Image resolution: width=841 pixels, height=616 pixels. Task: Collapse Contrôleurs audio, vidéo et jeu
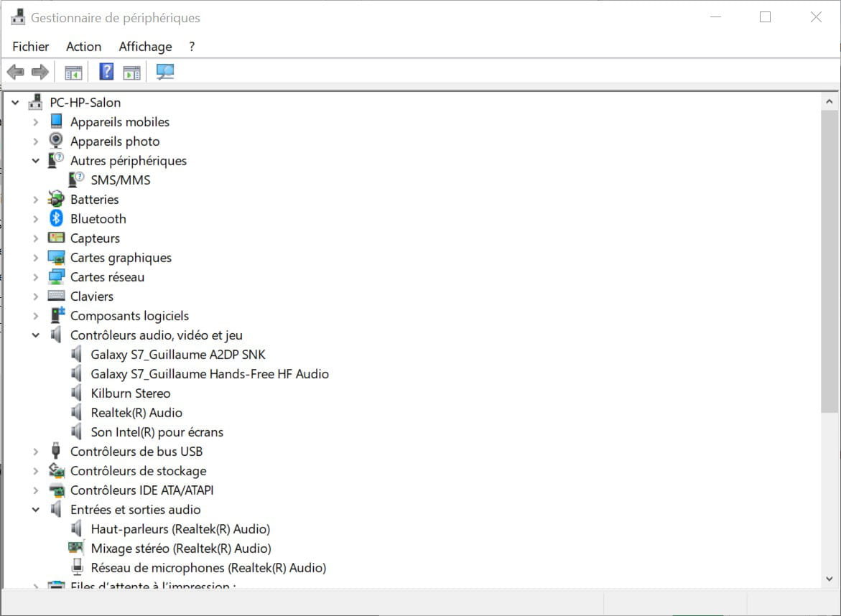35,335
